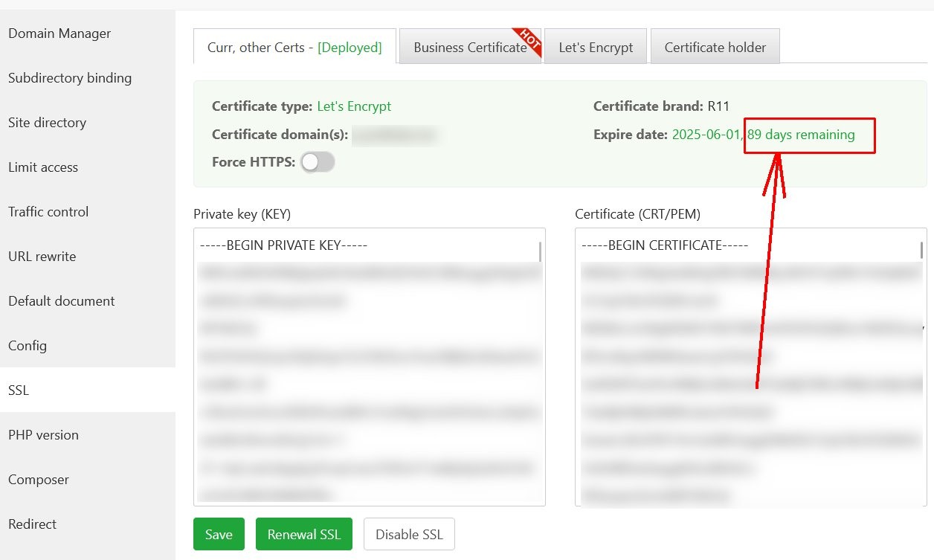Open the Certificate holder tab
Screen dimensions: 934x560
[715, 48]
